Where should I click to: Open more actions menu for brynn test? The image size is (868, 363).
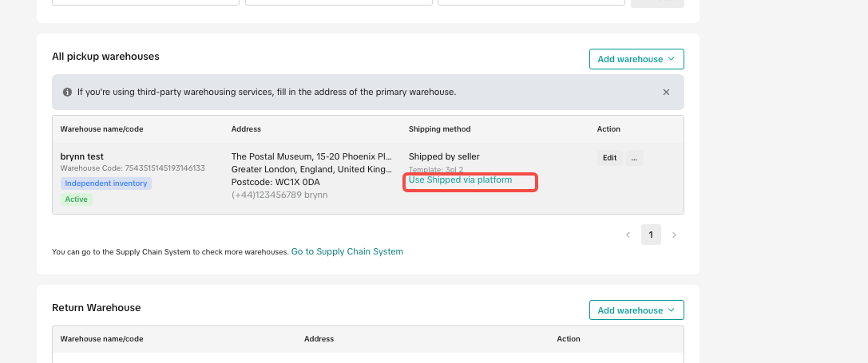pyautogui.click(x=634, y=158)
